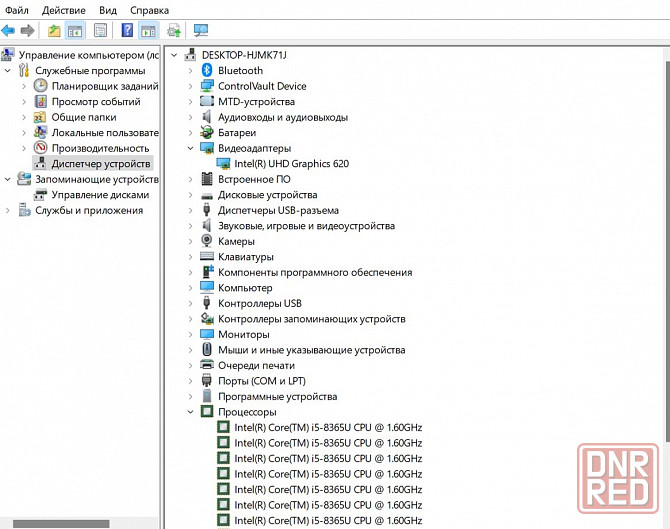670x529 pixels.
Task: Select Компоненты программного обеспечения category
Action: [315, 272]
